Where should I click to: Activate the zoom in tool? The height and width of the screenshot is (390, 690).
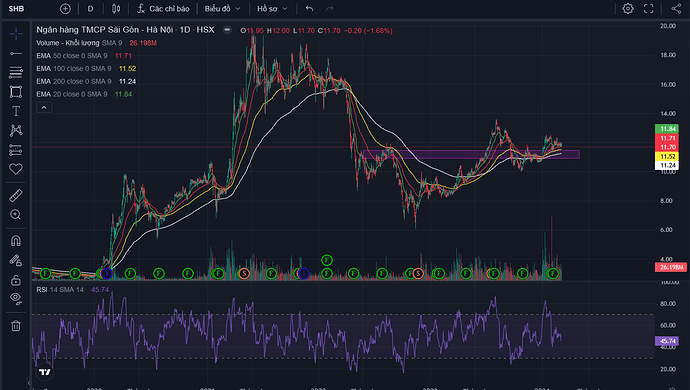click(x=16, y=214)
